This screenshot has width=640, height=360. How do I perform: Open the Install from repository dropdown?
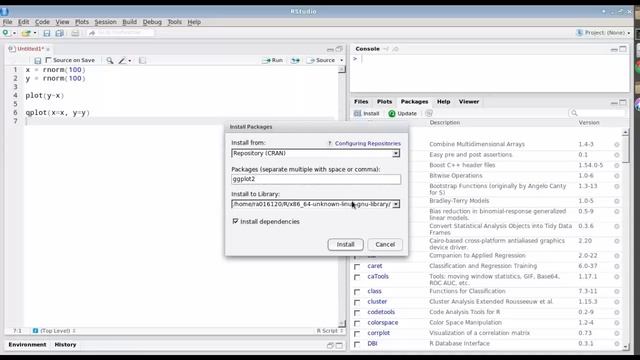coord(316,153)
